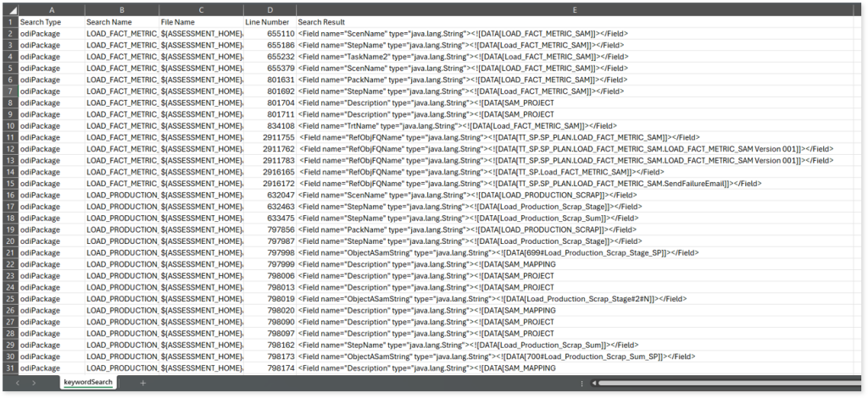Viewport: 868px width, 398px height.
Task: Select the File Name header cell
Action: (201, 21)
